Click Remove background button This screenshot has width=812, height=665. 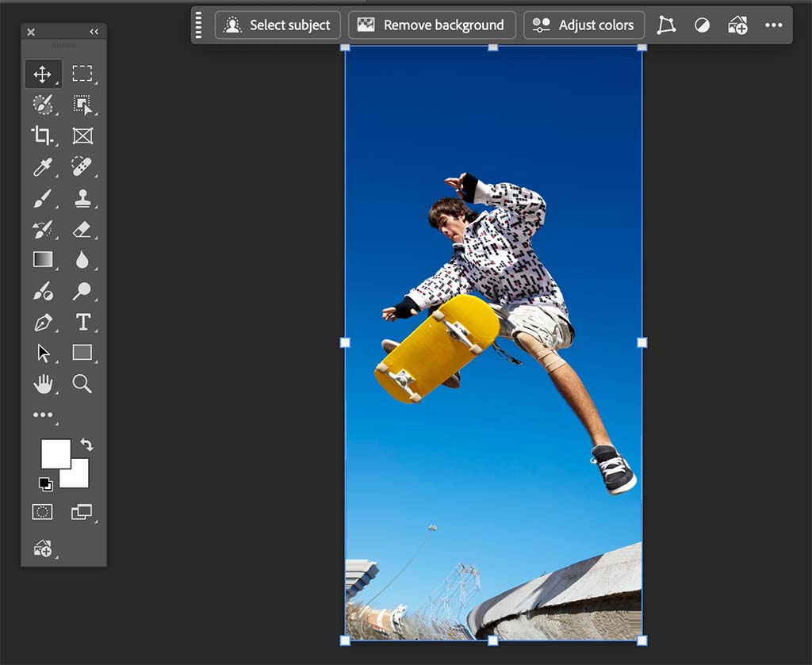[x=432, y=25]
